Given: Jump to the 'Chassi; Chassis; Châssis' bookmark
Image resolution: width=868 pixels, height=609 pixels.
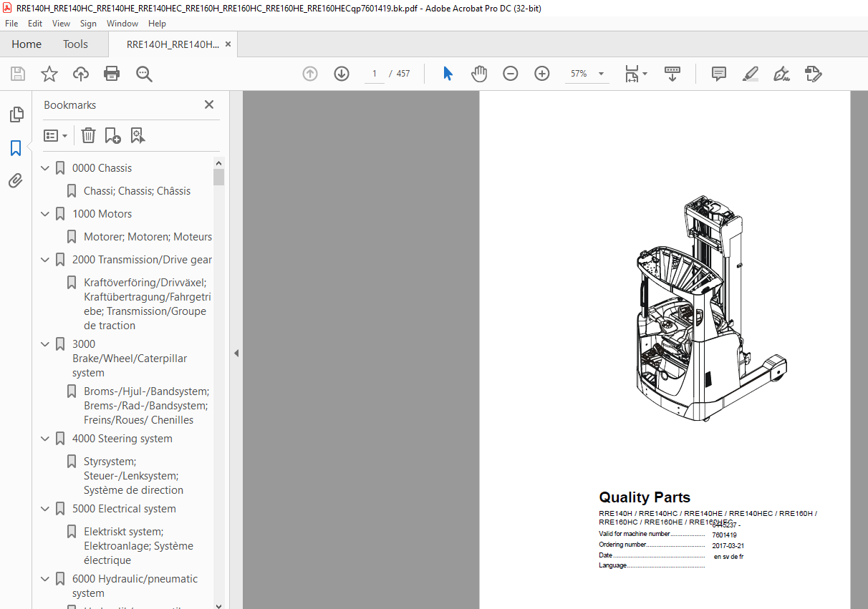Looking at the screenshot, I should (x=137, y=191).
